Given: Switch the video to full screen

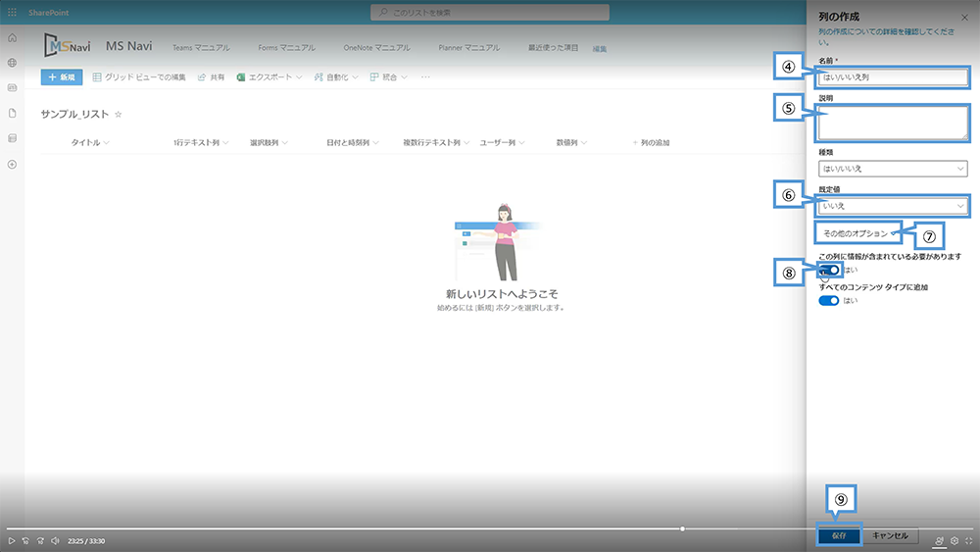Looking at the screenshot, I should 969,541.
